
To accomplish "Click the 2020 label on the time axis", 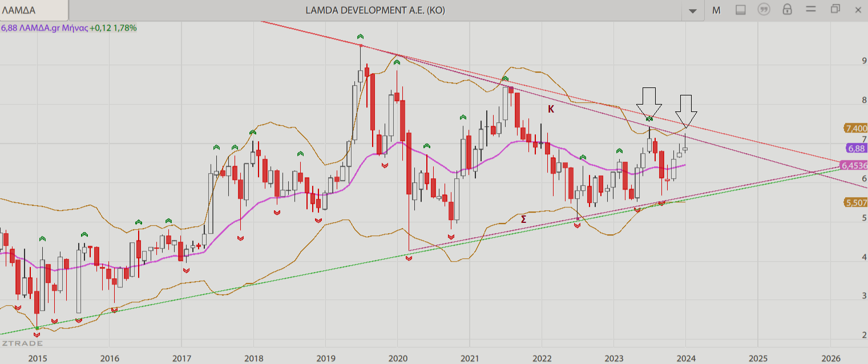I will click(x=397, y=358).
